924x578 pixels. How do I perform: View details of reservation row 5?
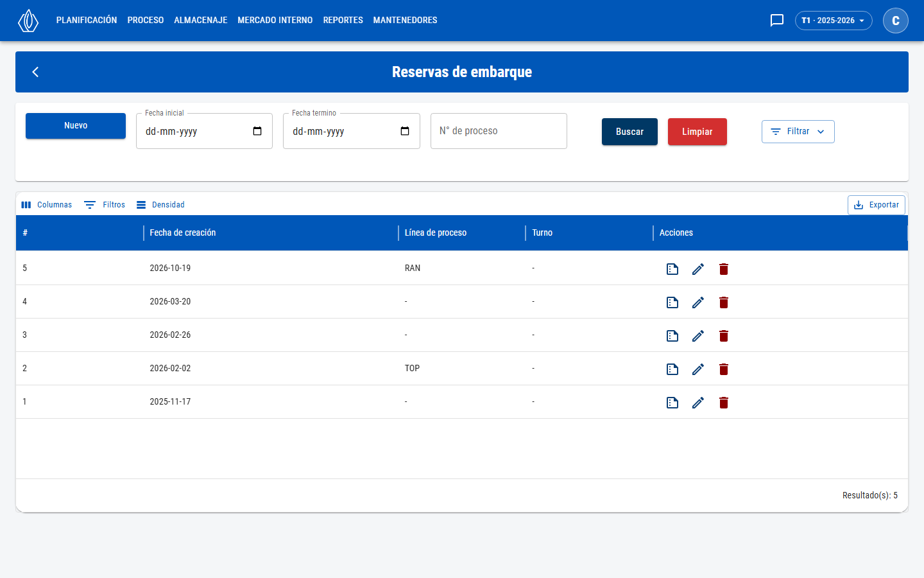pyautogui.click(x=672, y=269)
